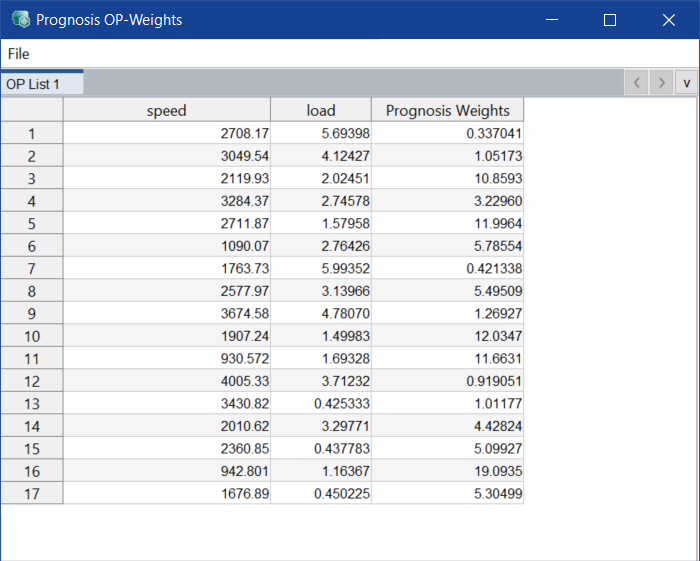This screenshot has width=700, height=561.
Task: Select the load cell showing 0.450225
Action: pyautogui.click(x=320, y=493)
